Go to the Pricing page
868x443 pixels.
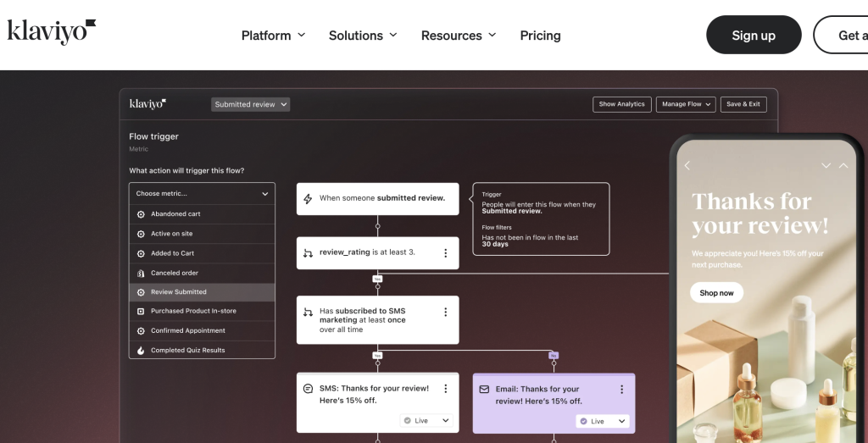click(540, 36)
